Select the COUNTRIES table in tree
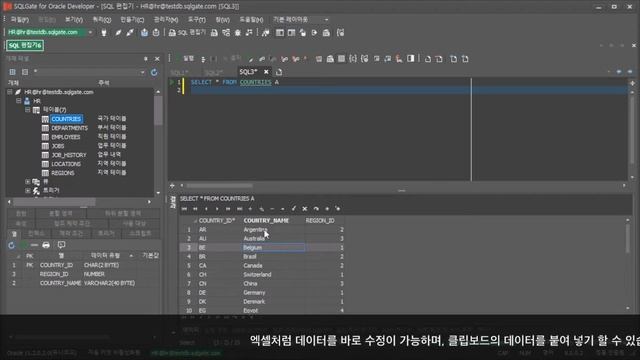Screen dimensions: 640x360 tap(66, 119)
